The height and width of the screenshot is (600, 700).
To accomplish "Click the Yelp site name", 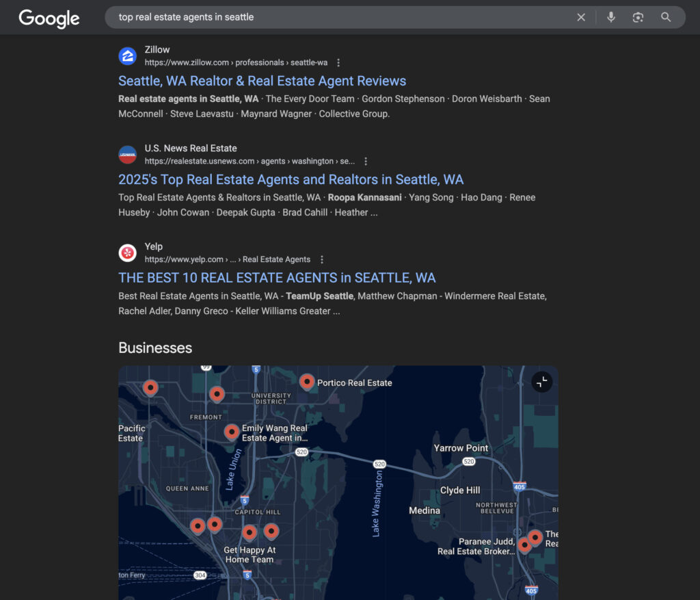I will [x=154, y=246].
